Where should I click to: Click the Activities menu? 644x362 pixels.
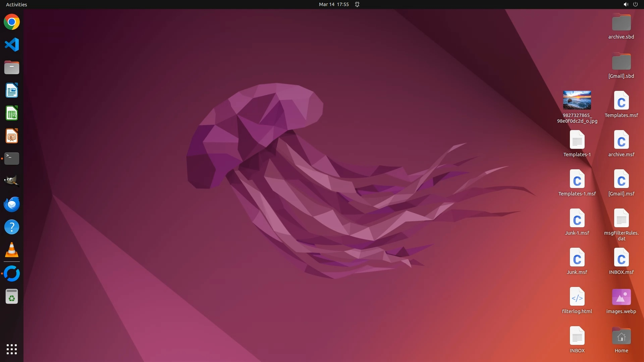pos(16,4)
